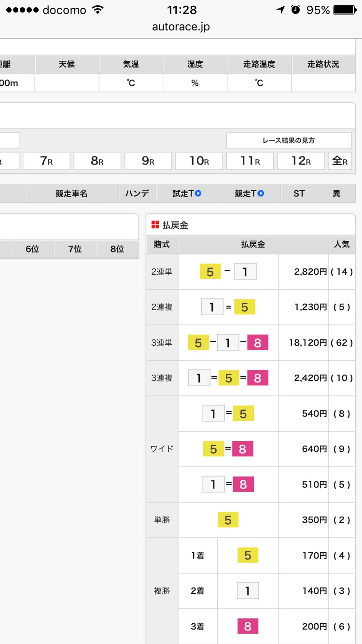Go to the 10R race tab

[x=199, y=161]
